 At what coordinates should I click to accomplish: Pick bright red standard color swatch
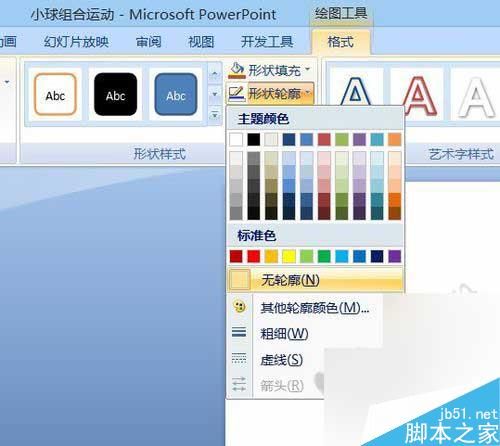(254, 256)
